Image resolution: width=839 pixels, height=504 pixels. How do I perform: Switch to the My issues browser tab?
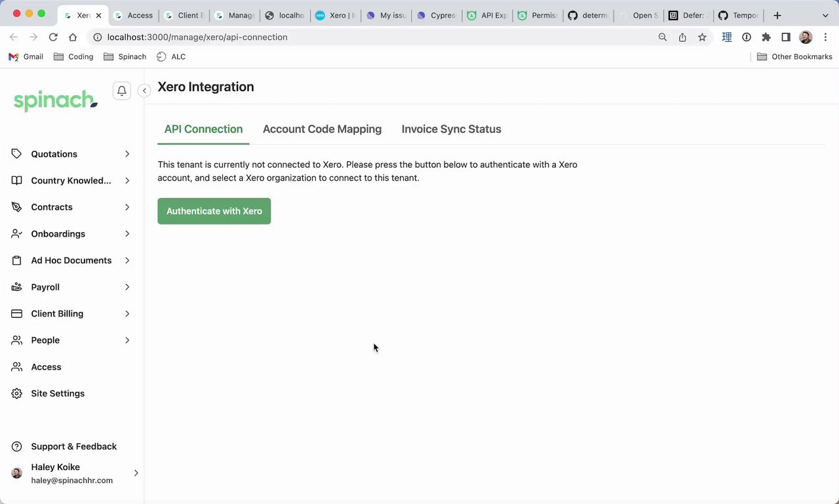tap(387, 15)
